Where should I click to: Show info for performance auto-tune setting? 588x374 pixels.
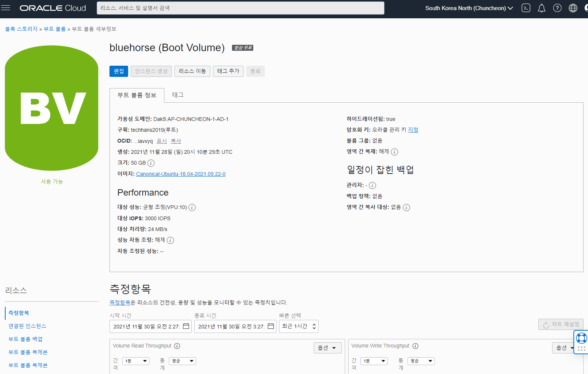[x=170, y=240]
